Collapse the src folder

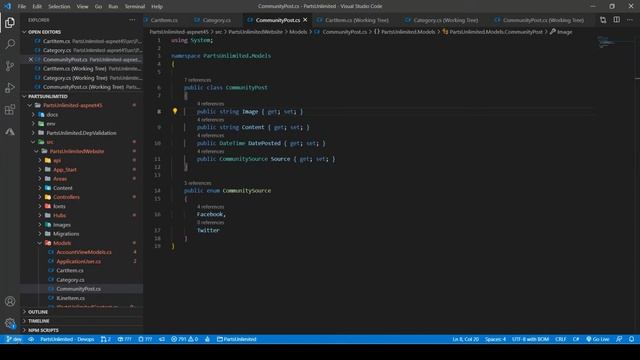(x=33, y=142)
